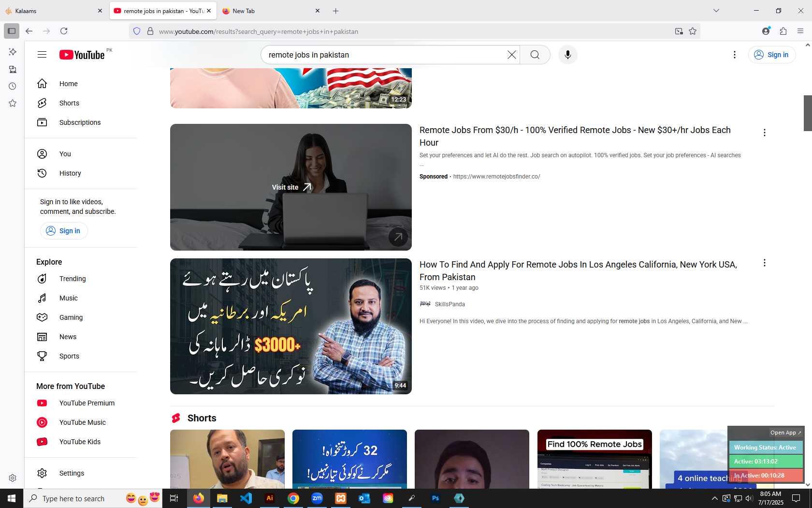Screen dimensions: 812x508
Task: Open the sidebar bookmarks star icon
Action: pyautogui.click(x=13, y=103)
